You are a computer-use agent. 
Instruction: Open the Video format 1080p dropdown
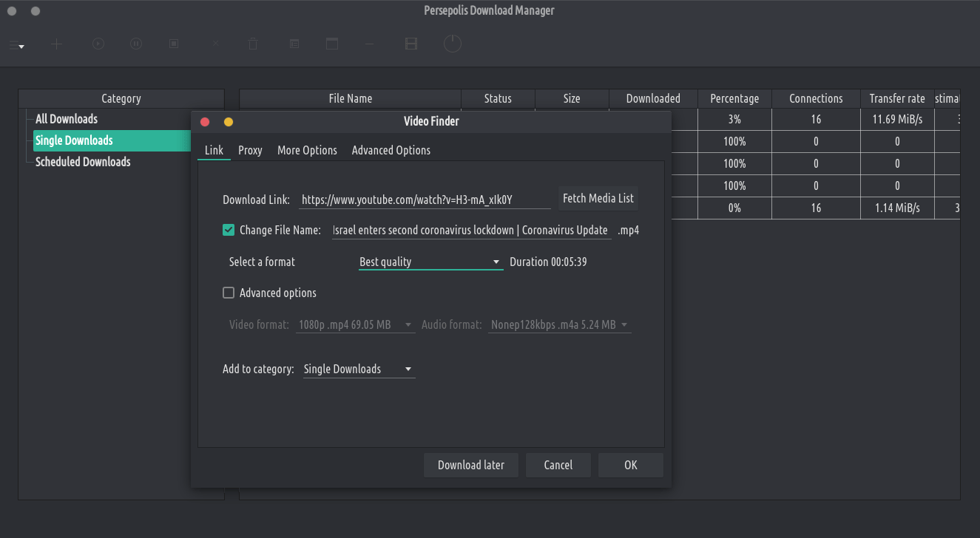pos(355,324)
